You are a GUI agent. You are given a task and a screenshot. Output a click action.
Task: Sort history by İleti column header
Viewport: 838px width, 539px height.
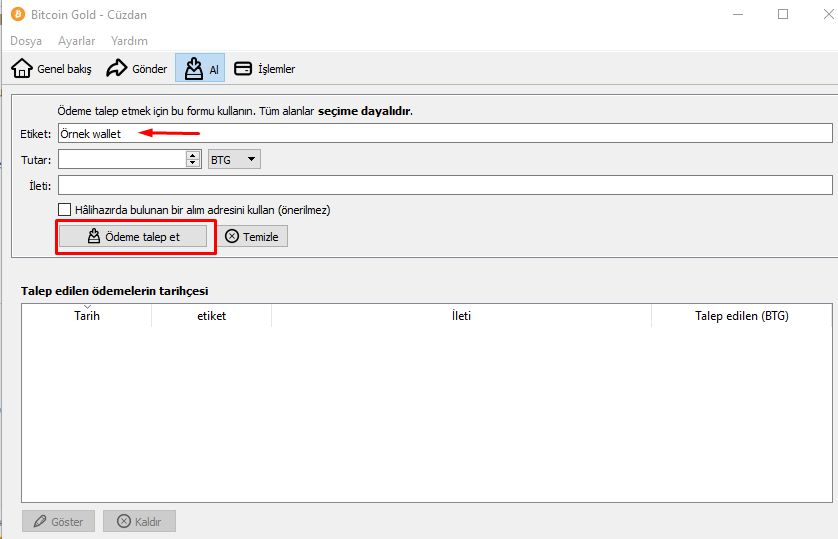coord(461,316)
